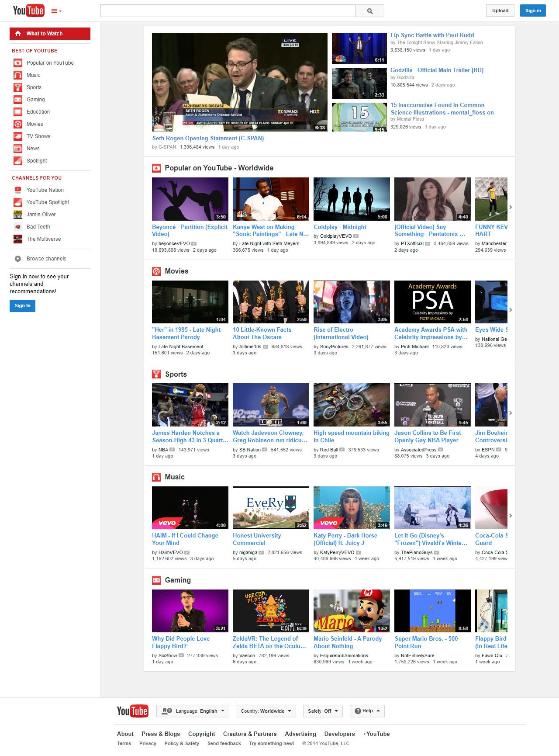Open the Movies reel sidebar icon
559x756 pixels.
(18, 124)
